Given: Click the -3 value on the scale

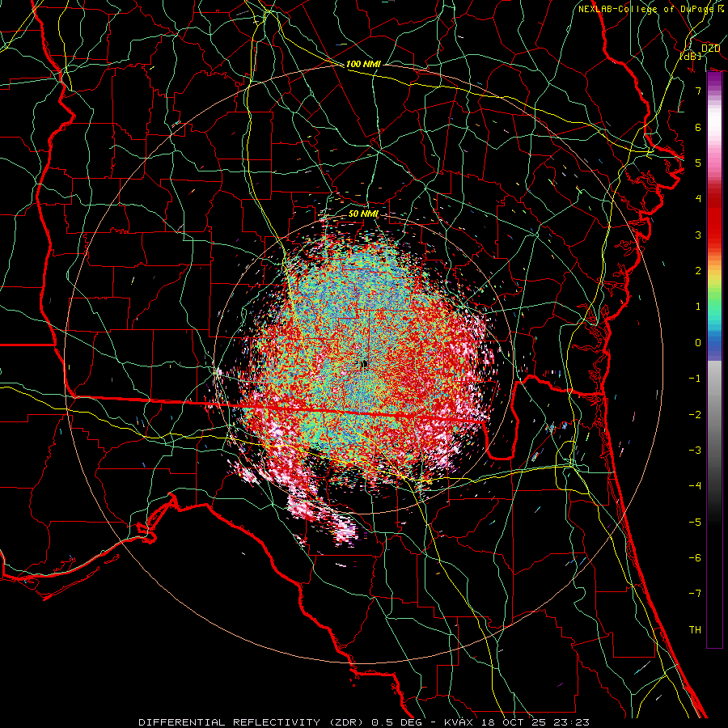Looking at the screenshot, I should (695, 451).
